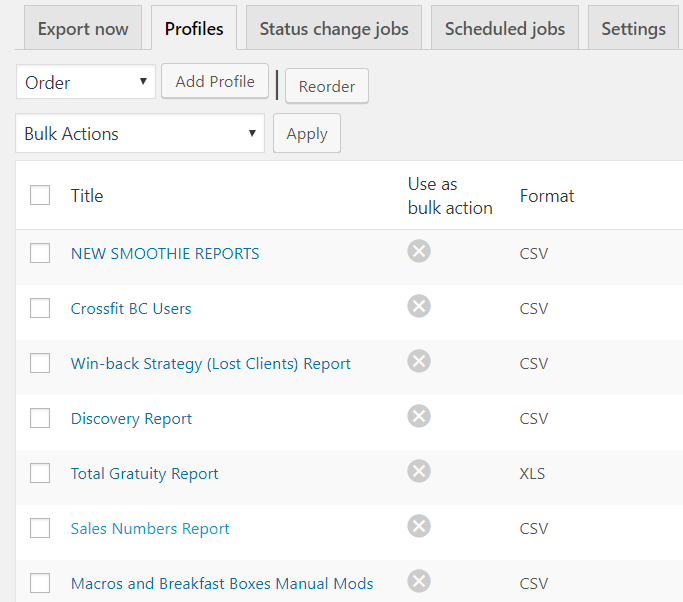
Task: Click the Apply button for bulk actions
Action: (307, 134)
